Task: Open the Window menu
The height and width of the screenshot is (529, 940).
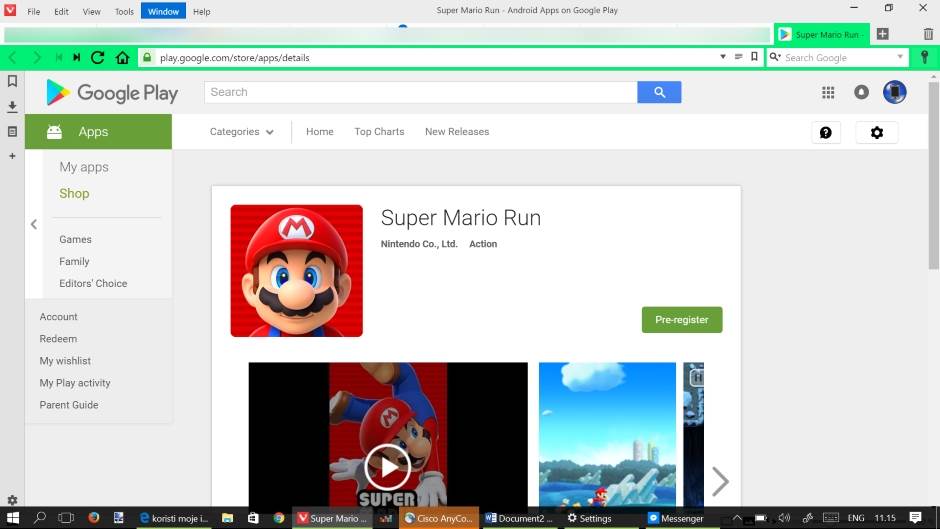Action: (x=163, y=11)
